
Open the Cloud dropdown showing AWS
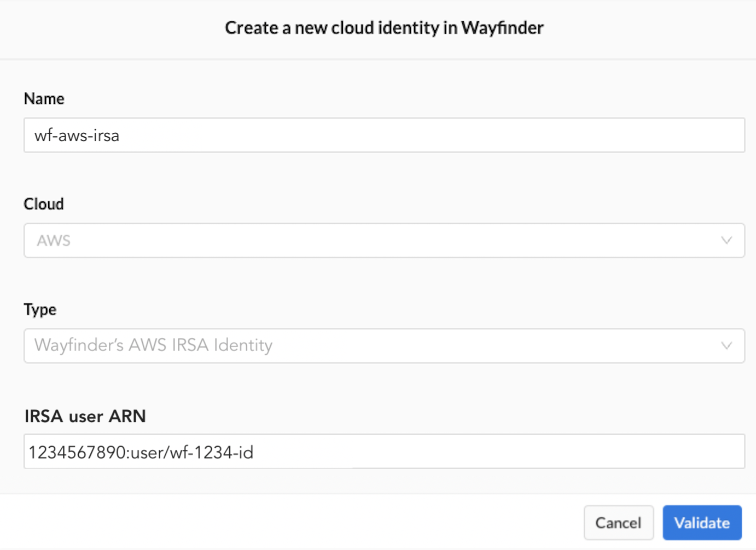[x=384, y=241]
